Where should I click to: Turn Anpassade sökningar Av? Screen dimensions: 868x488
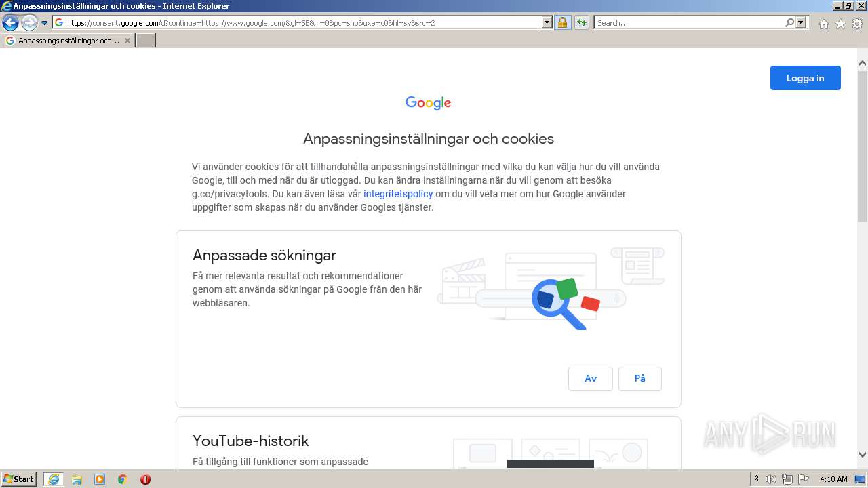[x=591, y=379]
